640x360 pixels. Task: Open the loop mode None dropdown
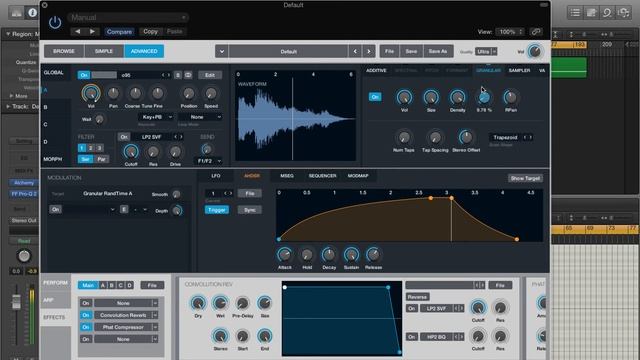pos(200,117)
